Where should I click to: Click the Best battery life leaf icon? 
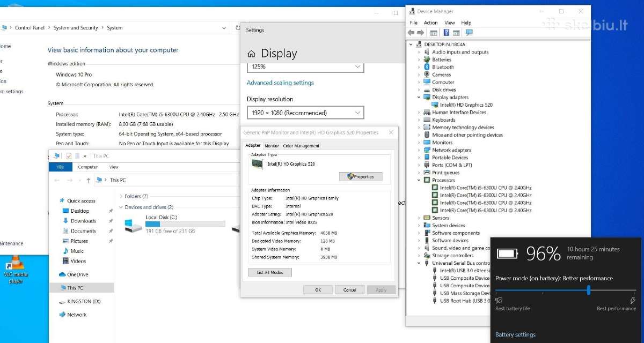click(499, 301)
